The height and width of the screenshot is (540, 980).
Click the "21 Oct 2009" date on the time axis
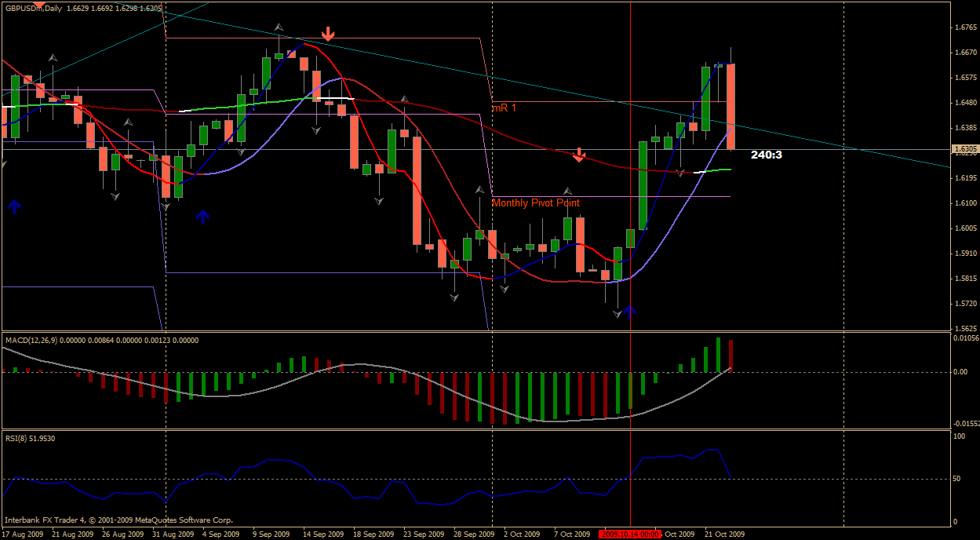click(723, 534)
